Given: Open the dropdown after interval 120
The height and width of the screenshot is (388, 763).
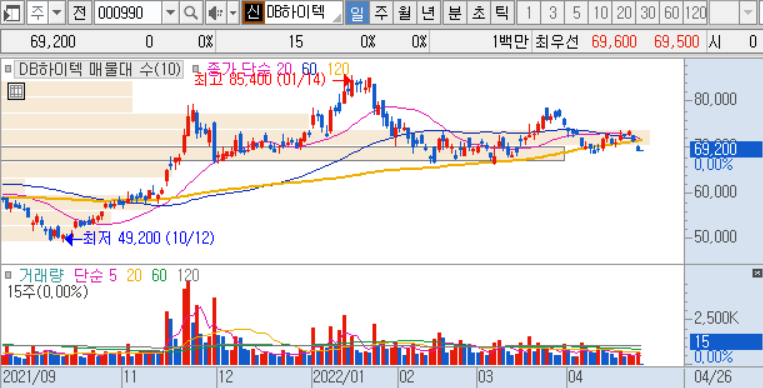Looking at the screenshot, I should tap(747, 13).
